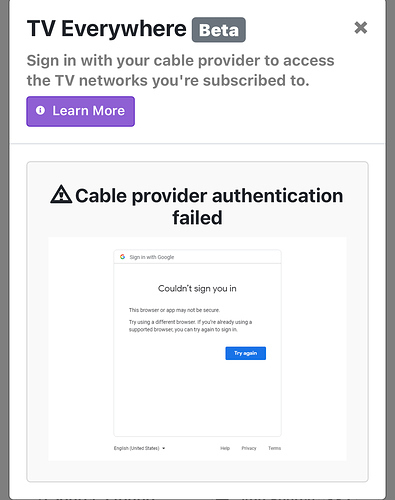Click the Sign in with Google header text

point(152,257)
